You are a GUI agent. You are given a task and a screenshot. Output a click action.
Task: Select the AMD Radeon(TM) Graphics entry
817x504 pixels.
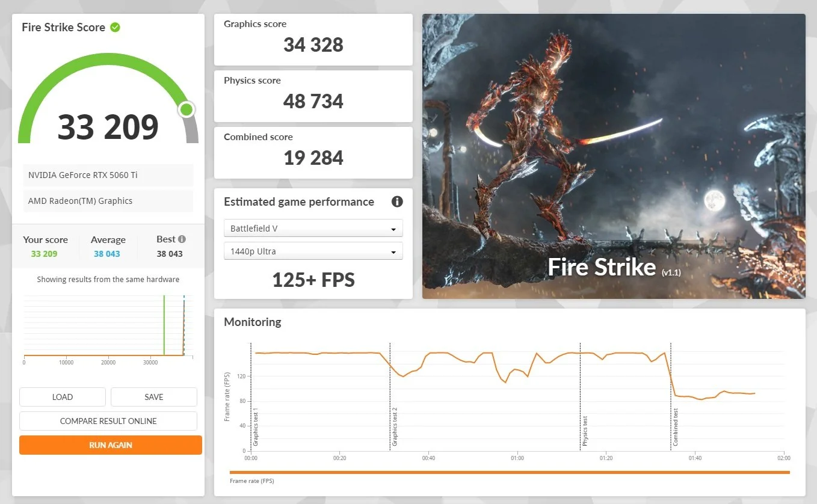click(x=108, y=201)
